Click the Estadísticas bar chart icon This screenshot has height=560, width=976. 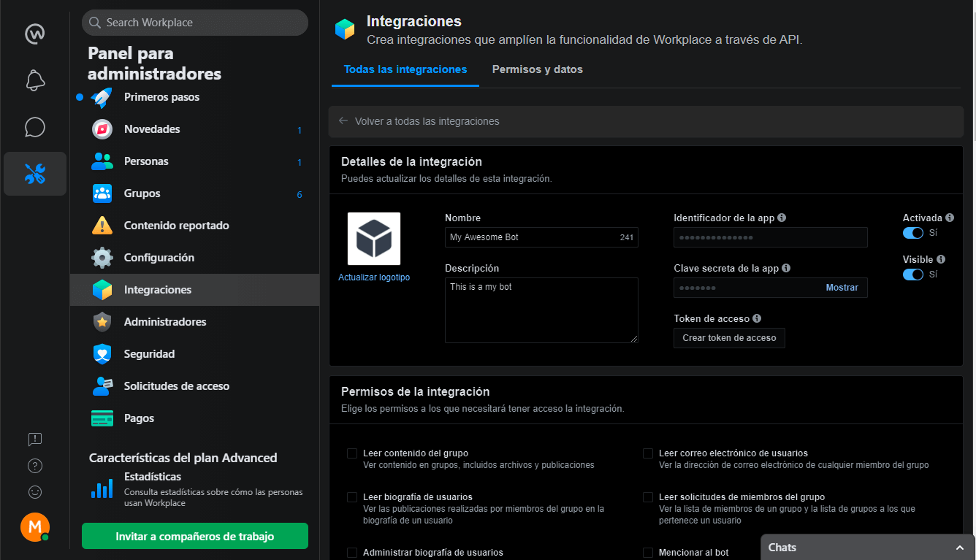102,488
